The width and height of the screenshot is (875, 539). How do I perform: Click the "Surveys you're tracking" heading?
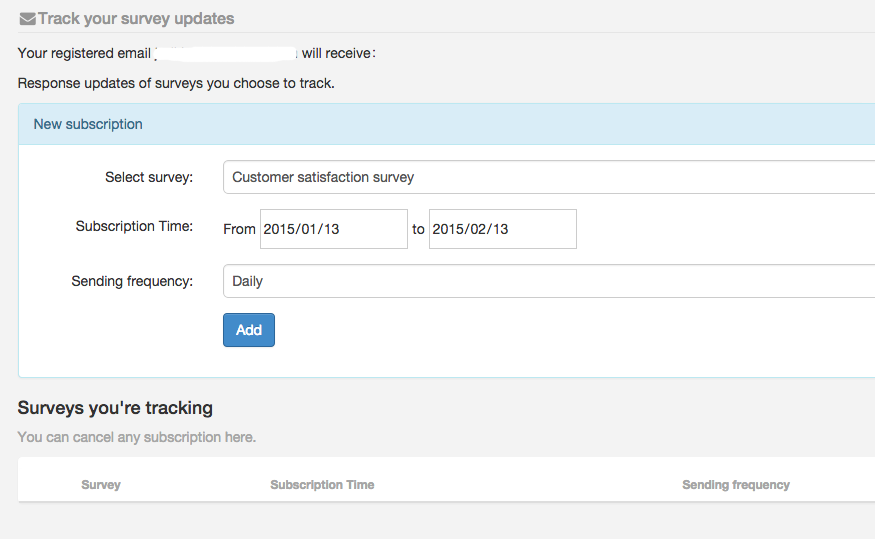pyautogui.click(x=115, y=408)
